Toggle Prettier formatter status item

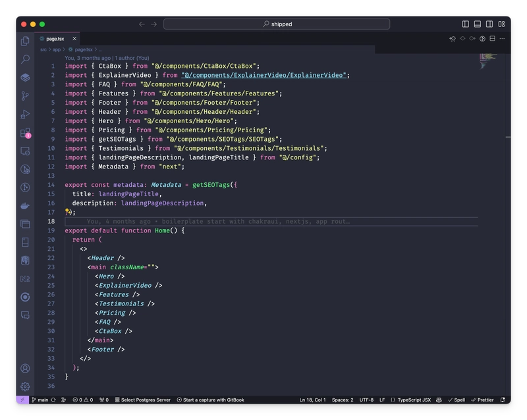482,400
